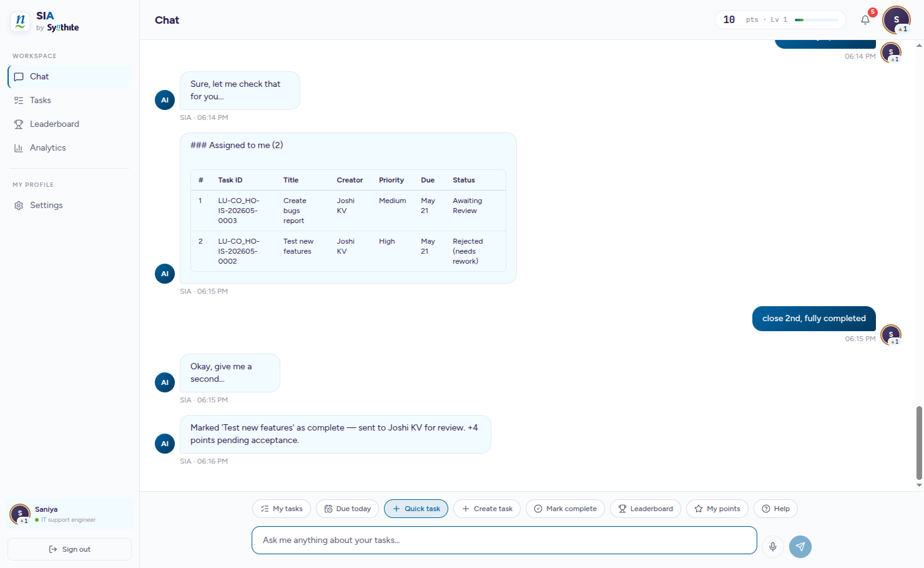Click the 'Rejected (needs rework)' status cell
Image resolution: width=924 pixels, height=568 pixels.
468,251
